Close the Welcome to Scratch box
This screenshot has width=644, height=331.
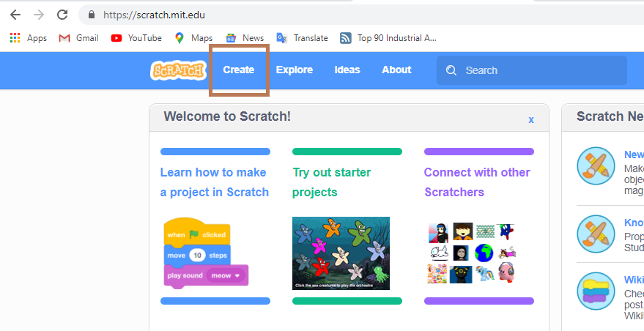pos(531,120)
